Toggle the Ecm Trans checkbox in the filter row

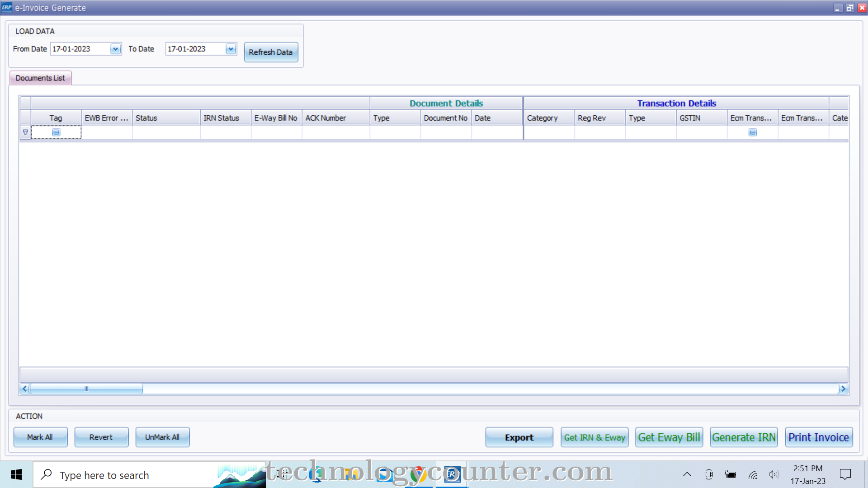752,132
